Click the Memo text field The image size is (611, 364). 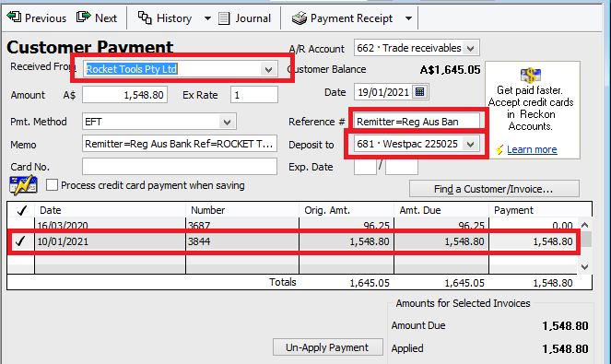[180, 144]
